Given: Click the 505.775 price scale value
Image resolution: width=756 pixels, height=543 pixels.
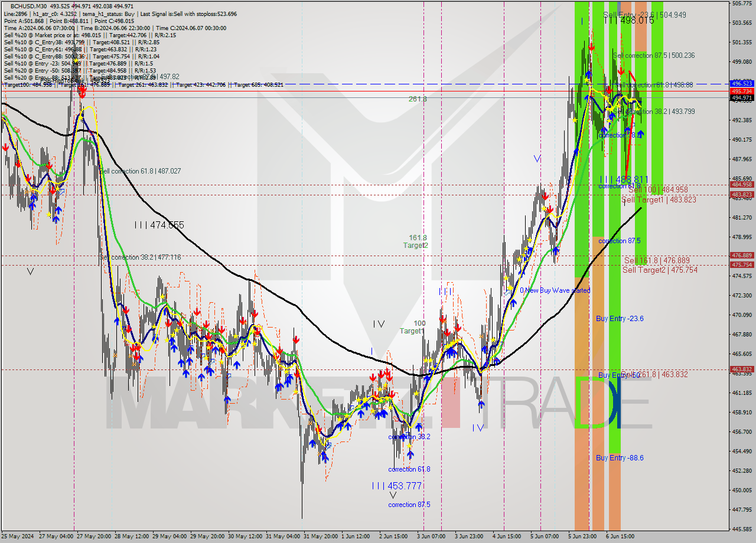Looking at the screenshot, I should click(x=742, y=4).
